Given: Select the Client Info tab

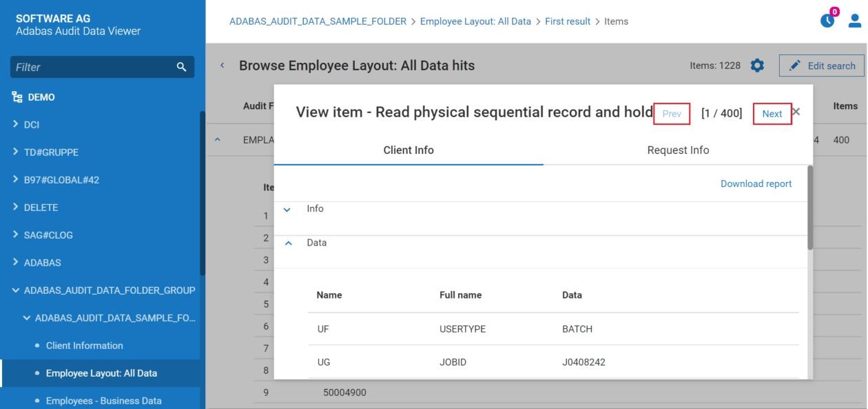Looking at the screenshot, I should (409, 150).
